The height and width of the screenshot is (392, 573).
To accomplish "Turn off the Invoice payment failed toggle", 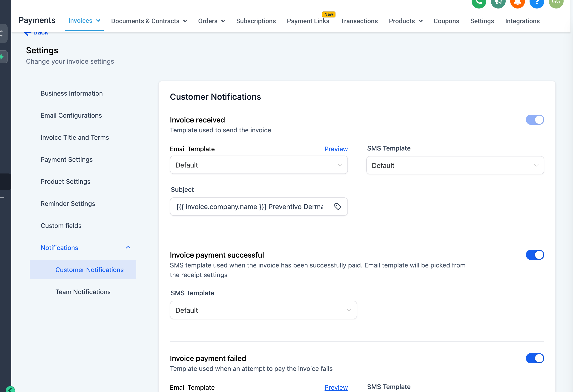I will click(x=535, y=358).
